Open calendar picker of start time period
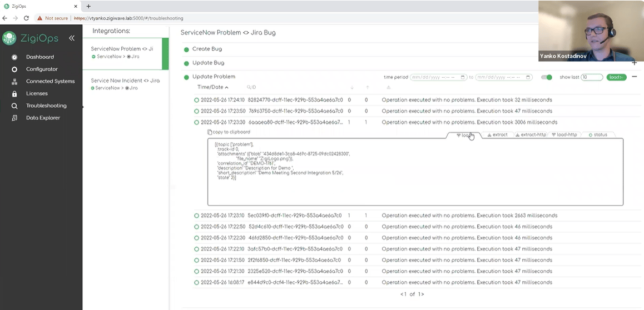Viewport: 644px width, 310px height. pyautogui.click(x=463, y=77)
